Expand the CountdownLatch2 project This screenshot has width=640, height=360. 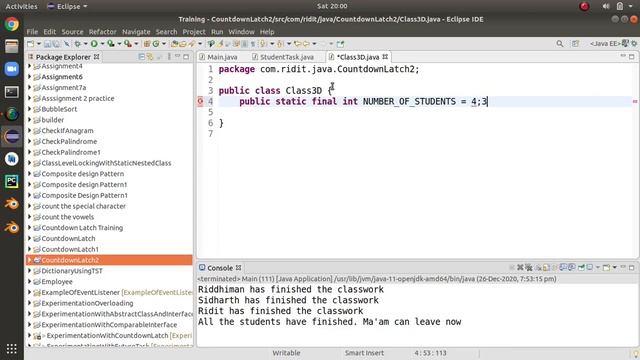29,260
